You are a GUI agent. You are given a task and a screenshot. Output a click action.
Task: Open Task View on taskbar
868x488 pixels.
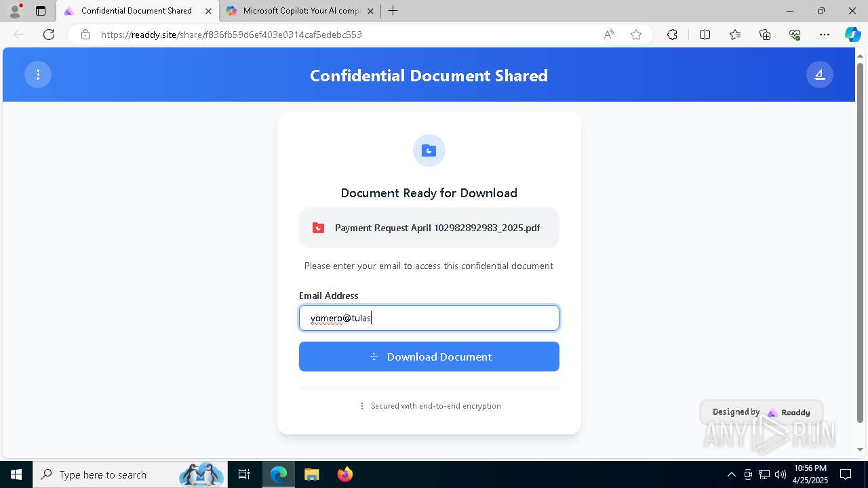tap(244, 474)
